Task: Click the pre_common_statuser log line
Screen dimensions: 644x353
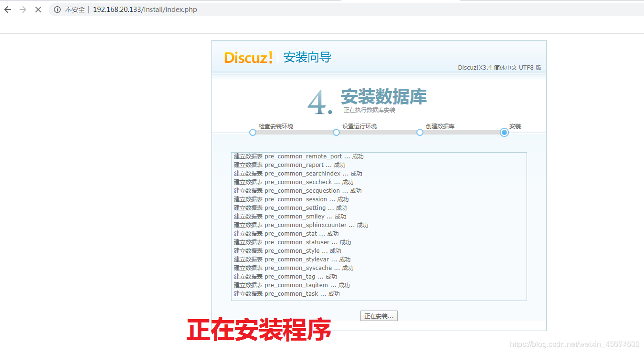Action: 293,242
